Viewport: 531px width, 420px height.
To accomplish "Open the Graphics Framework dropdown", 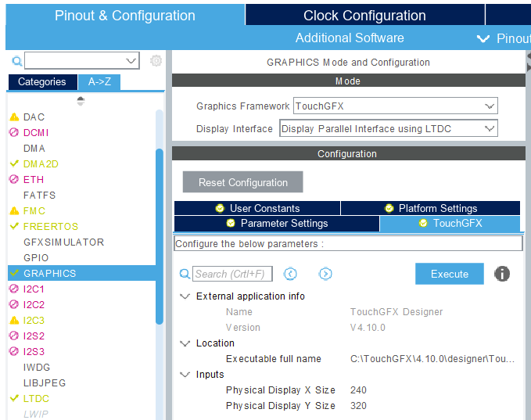I will 396,106.
